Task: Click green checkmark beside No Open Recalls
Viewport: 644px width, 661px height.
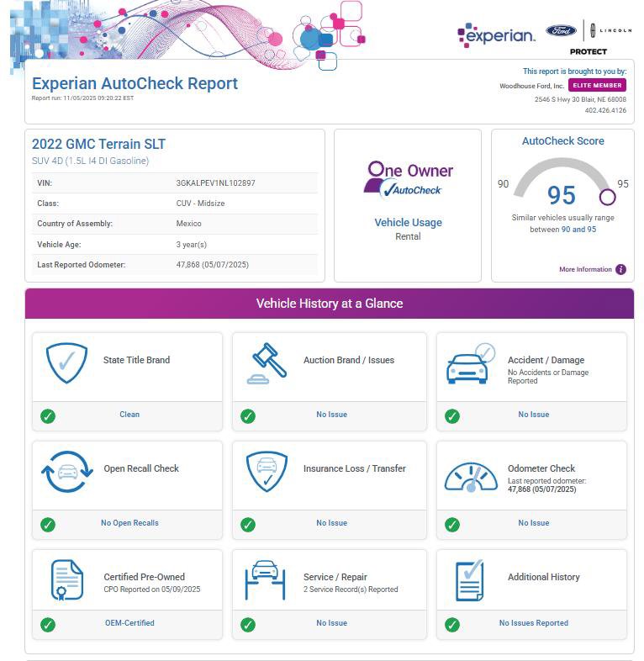Action: pos(48,524)
